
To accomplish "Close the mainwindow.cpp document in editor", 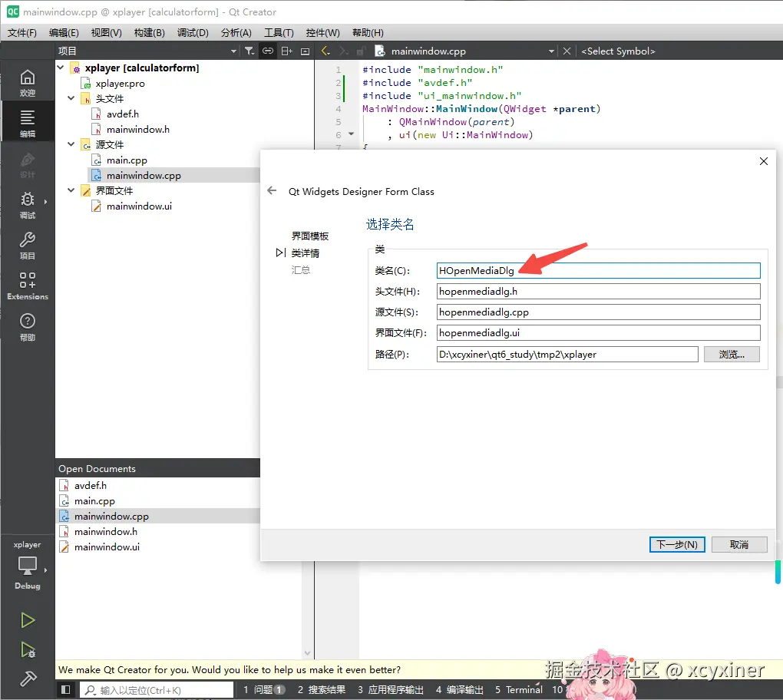I will pos(567,51).
